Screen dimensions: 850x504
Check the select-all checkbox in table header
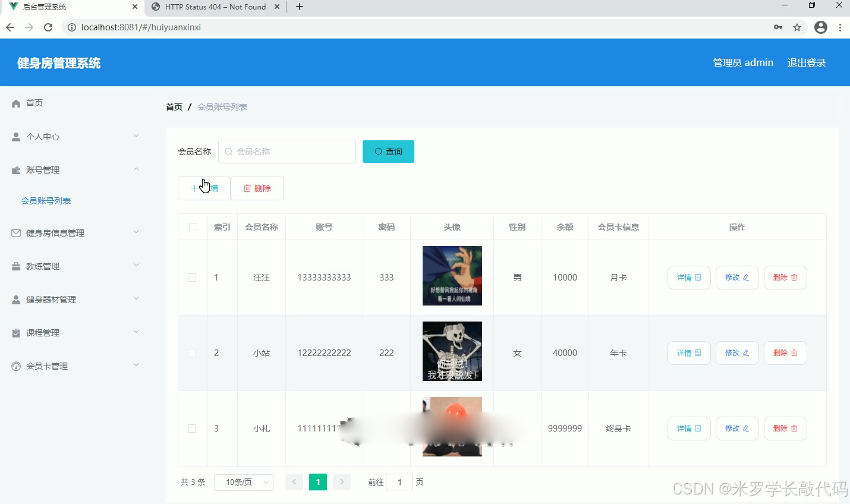click(x=192, y=226)
